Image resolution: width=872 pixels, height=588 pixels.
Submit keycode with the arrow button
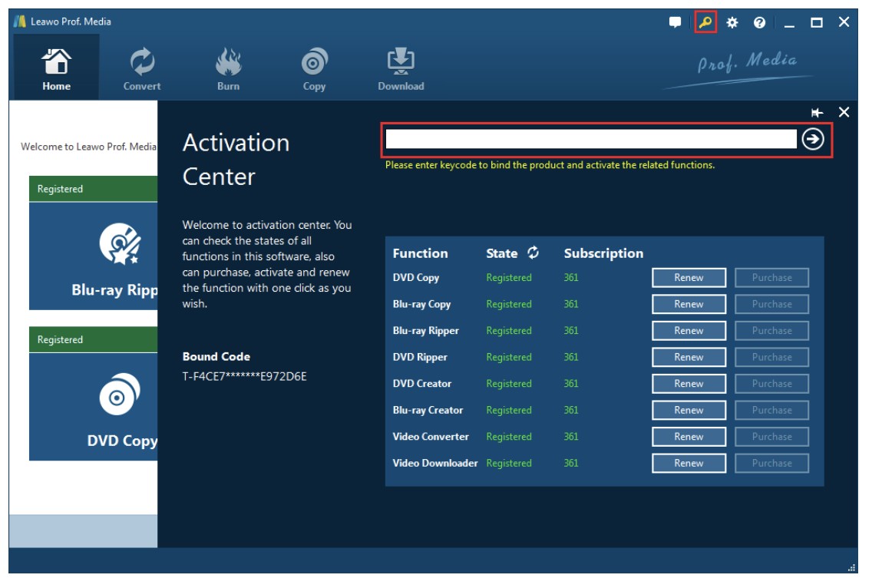pyautogui.click(x=813, y=139)
